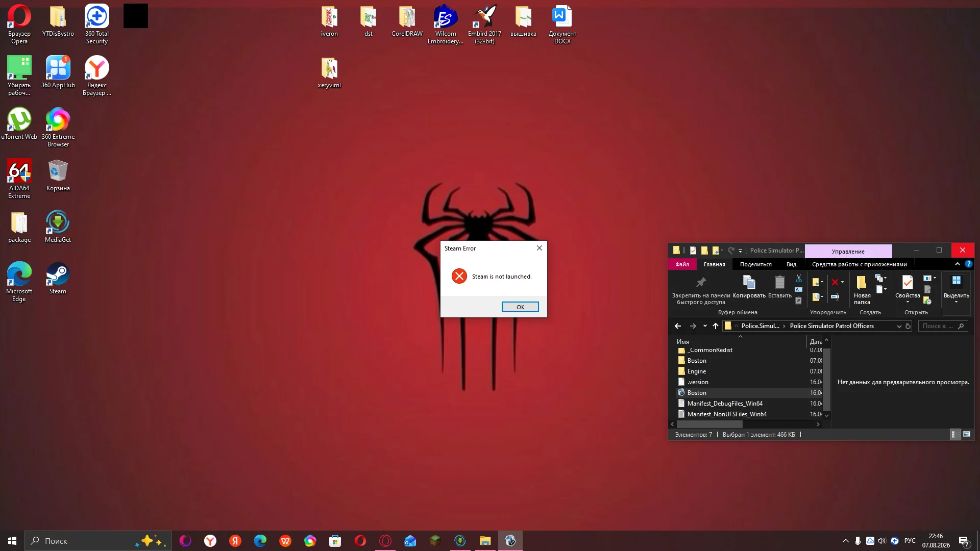Open Explorer help via question mark

pos(968,264)
